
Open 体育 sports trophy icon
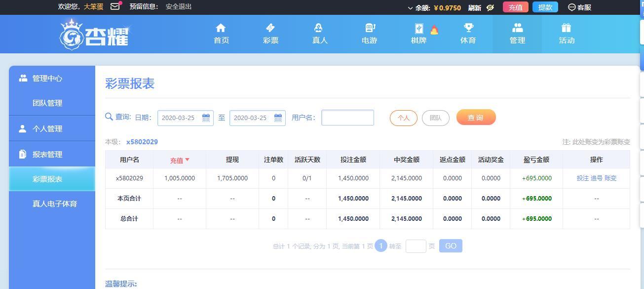point(468,28)
